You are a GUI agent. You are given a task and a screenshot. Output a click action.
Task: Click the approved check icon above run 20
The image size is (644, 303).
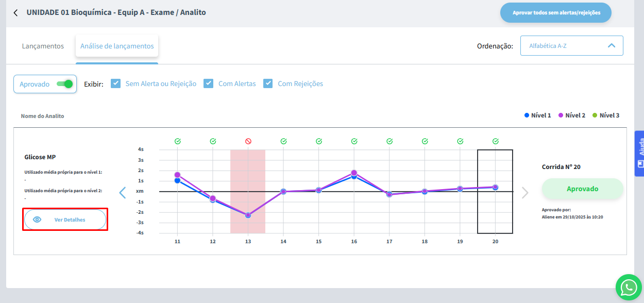click(495, 141)
